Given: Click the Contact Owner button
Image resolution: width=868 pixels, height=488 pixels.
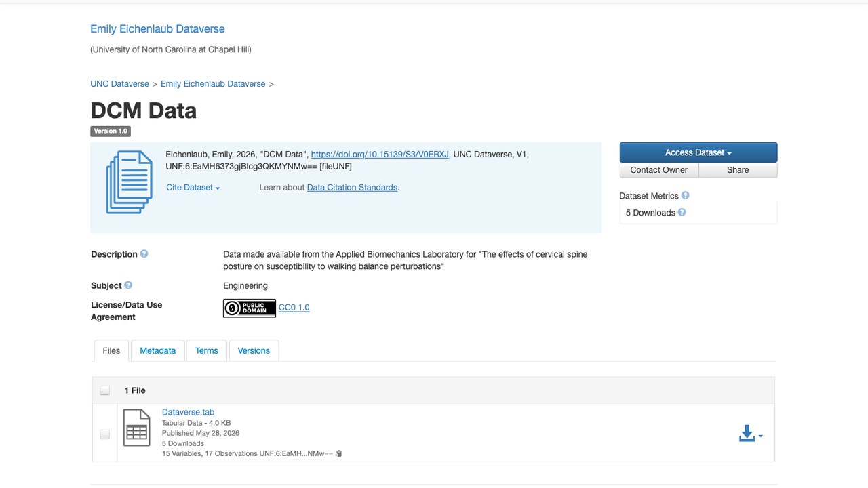Looking at the screenshot, I should 659,170.
